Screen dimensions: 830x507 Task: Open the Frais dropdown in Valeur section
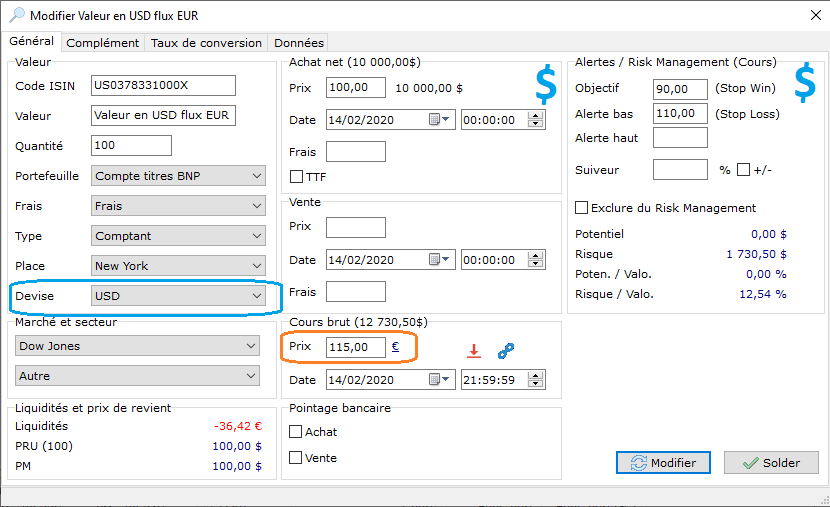[178, 206]
